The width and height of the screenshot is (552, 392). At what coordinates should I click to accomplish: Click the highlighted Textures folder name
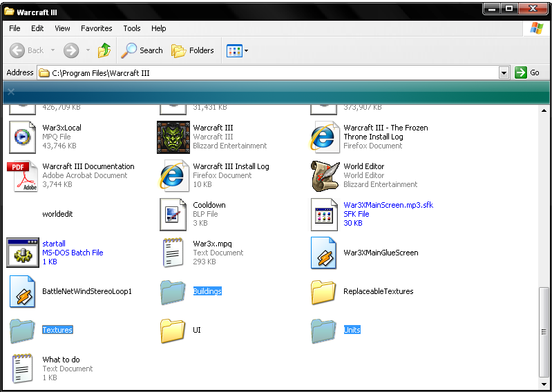pyautogui.click(x=57, y=330)
